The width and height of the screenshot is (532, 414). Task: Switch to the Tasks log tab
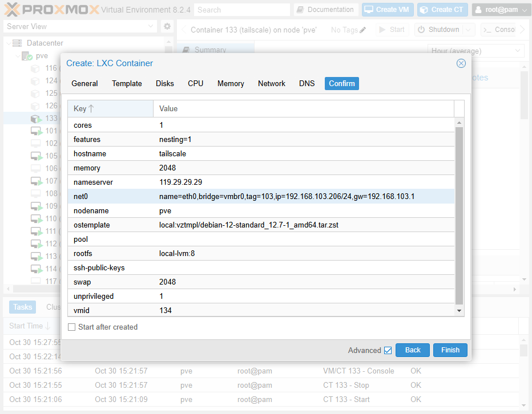coord(22,307)
